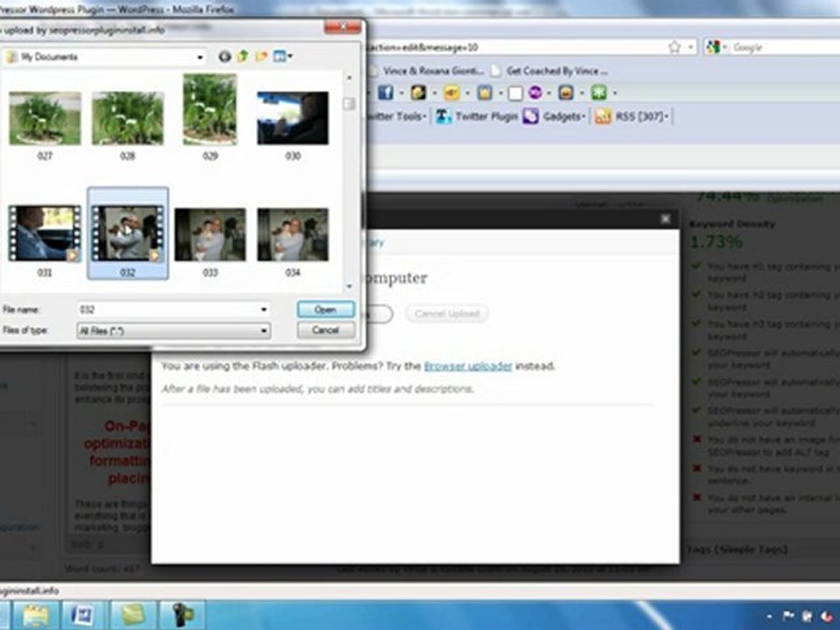Screen dimensions: 840x630
Task: Select the 032 video file thumbnail
Action: [x=128, y=234]
